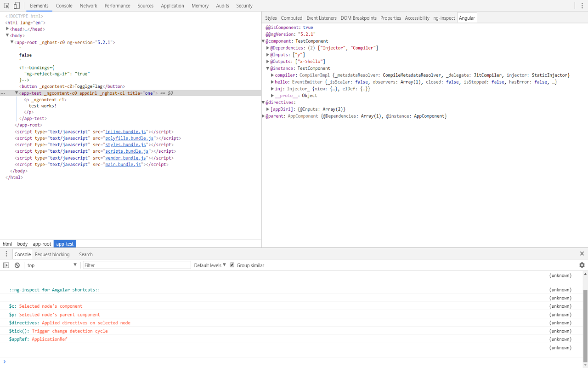Expand the head element in DOM tree

[x=6, y=29]
